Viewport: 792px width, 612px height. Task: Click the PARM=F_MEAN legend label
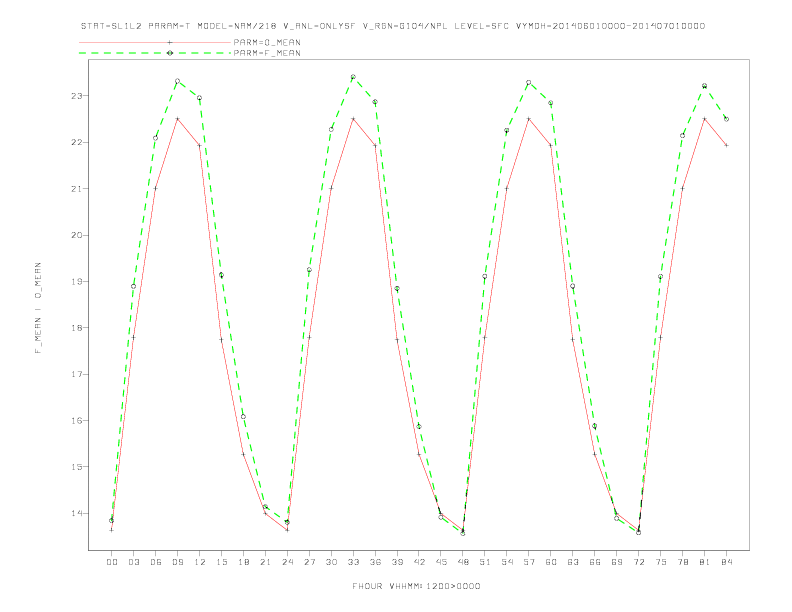point(267,53)
